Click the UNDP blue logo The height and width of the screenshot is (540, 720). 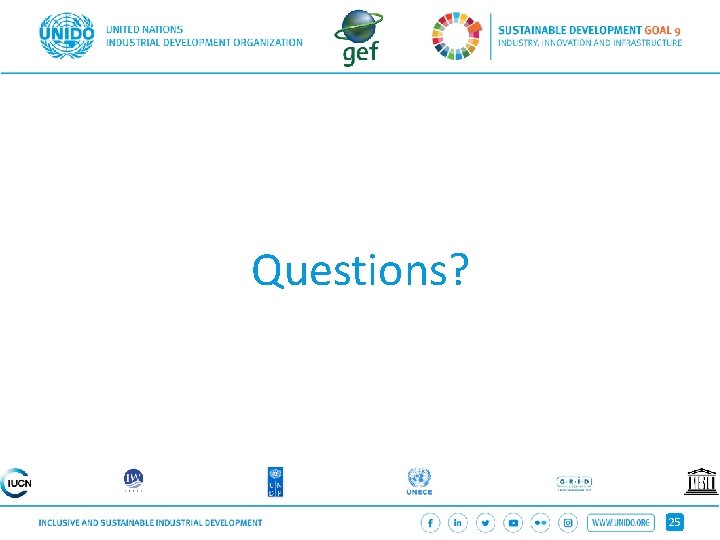coord(275,482)
